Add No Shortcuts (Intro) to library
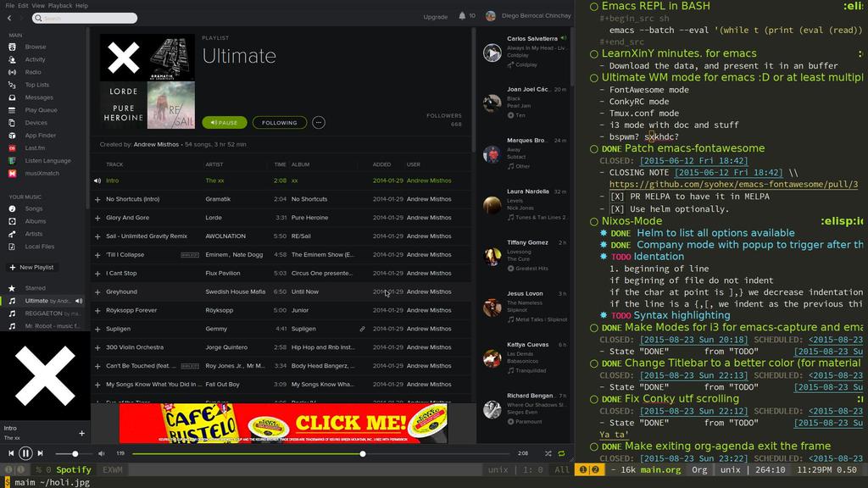868x488 pixels. point(97,199)
